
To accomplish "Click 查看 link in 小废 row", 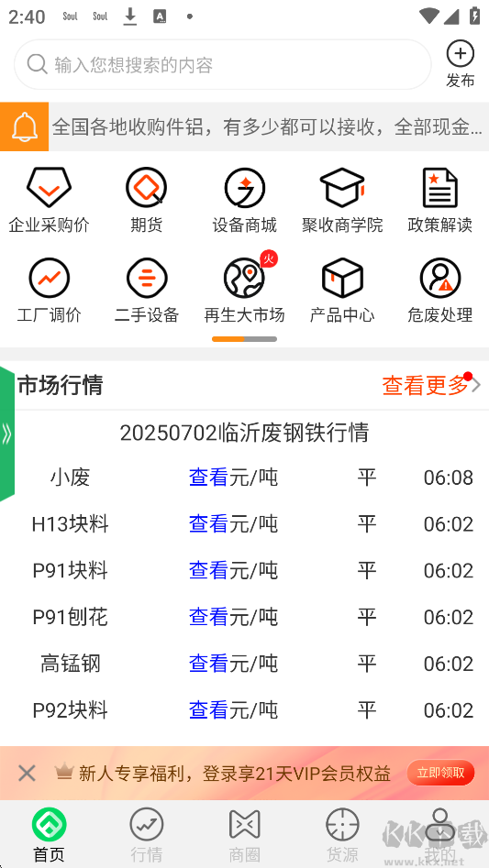I will coord(208,478).
